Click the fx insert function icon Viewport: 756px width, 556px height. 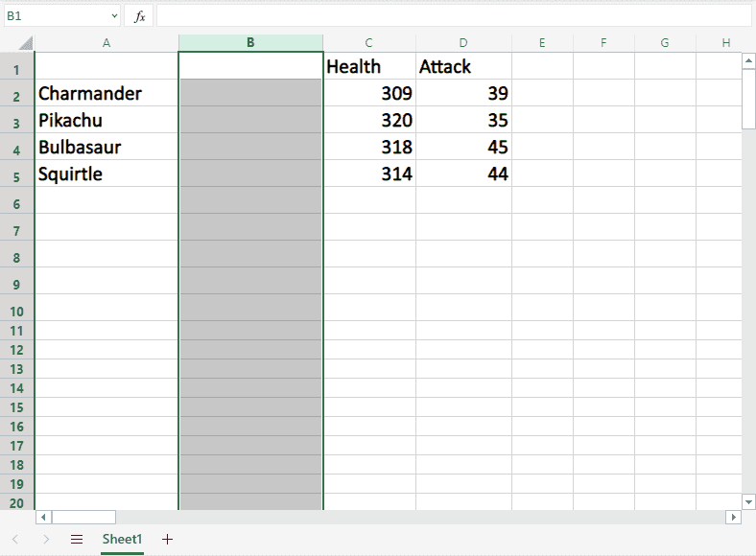click(139, 16)
